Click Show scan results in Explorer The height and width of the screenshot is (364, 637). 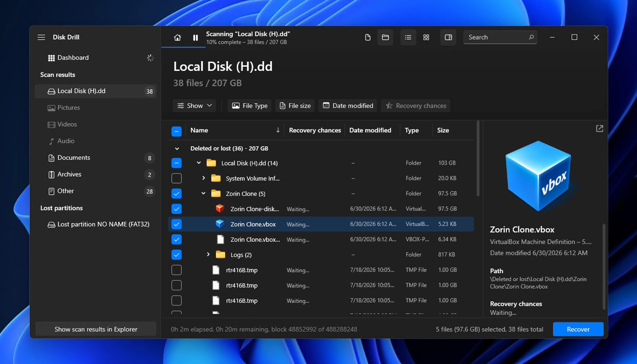click(x=96, y=329)
